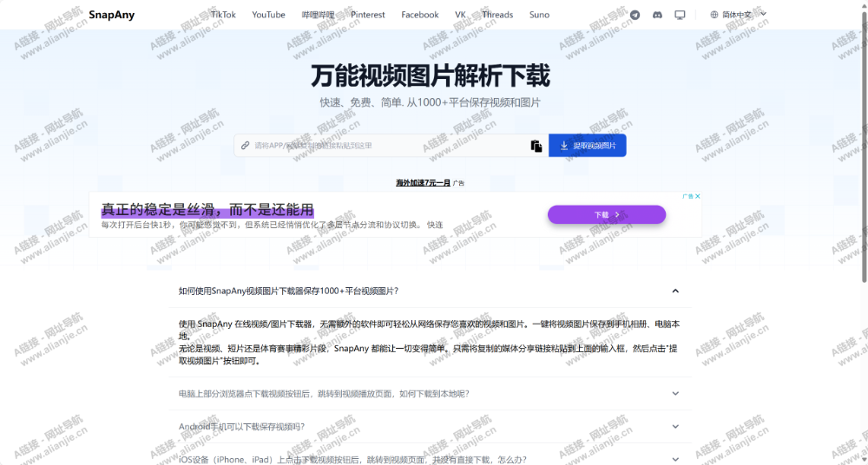Click the 提取视频图片 button
Image resolution: width=868 pixels, height=465 pixels.
(588, 146)
